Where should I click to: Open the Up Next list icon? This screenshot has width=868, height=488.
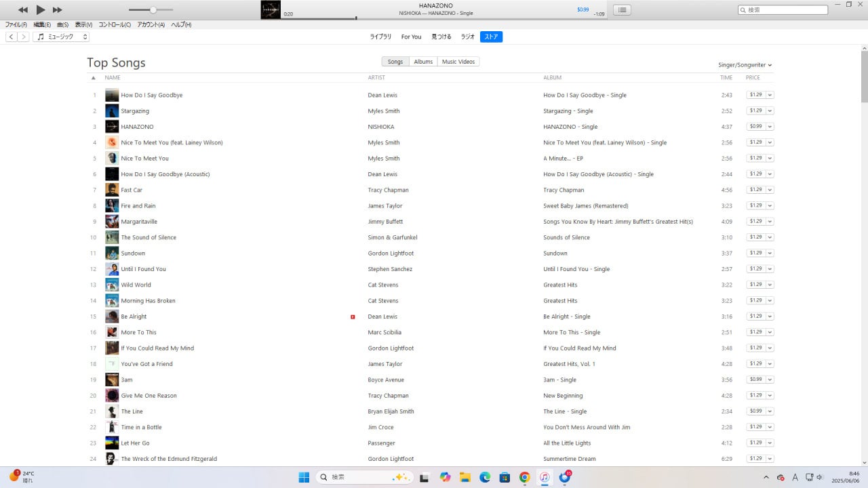coord(623,9)
